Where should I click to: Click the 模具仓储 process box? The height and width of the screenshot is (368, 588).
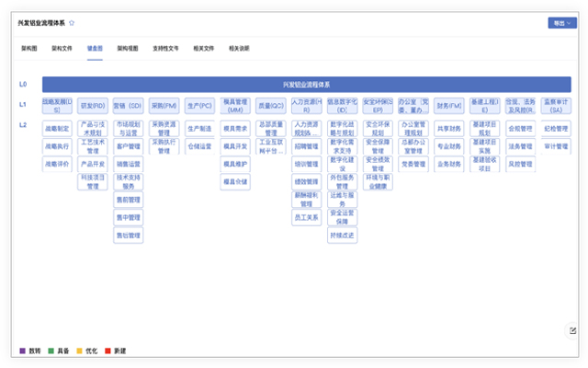(235, 182)
